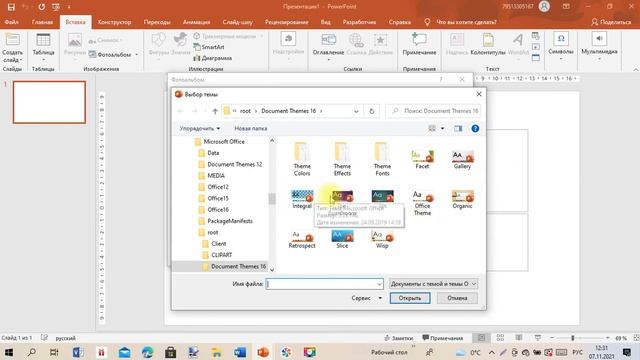Open the Упорядочить dropdown
The image size is (640, 360).
(200, 129)
